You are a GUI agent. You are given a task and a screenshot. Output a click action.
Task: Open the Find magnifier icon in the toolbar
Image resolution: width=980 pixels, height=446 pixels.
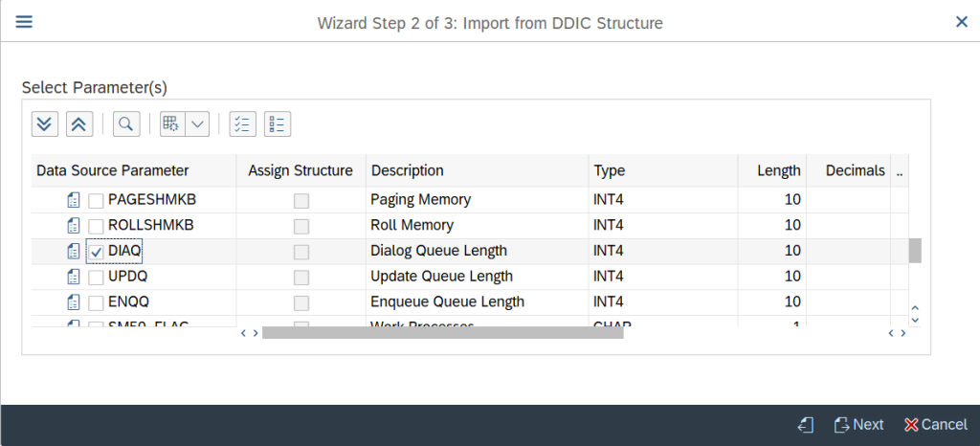(x=126, y=124)
